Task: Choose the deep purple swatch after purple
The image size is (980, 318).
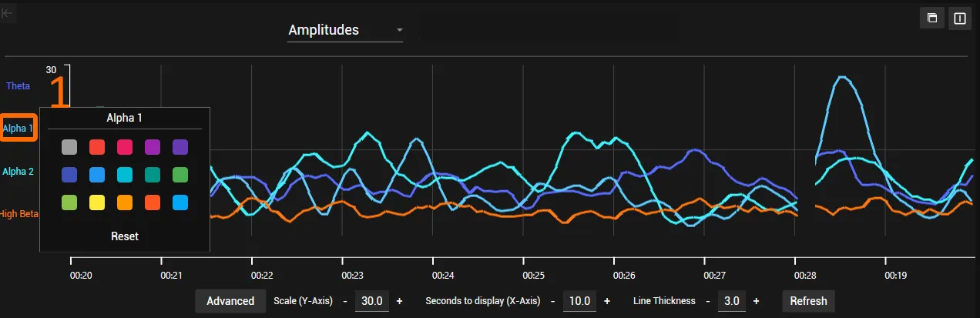Action: [x=180, y=147]
